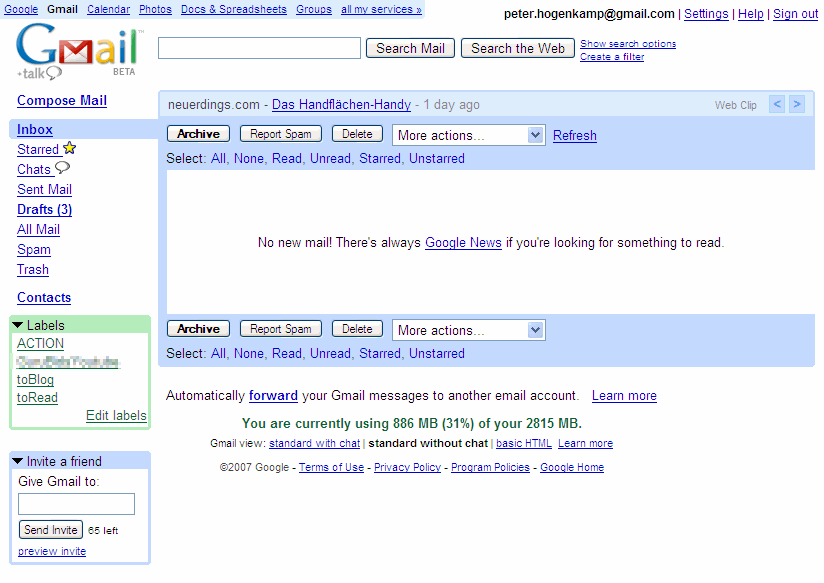Screen dimensions: 824x583
Task: Click in the mail search field
Action: [x=259, y=48]
